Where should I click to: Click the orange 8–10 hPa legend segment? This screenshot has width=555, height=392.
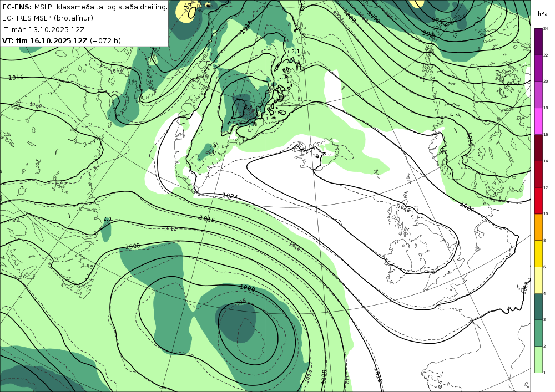tap(538, 227)
